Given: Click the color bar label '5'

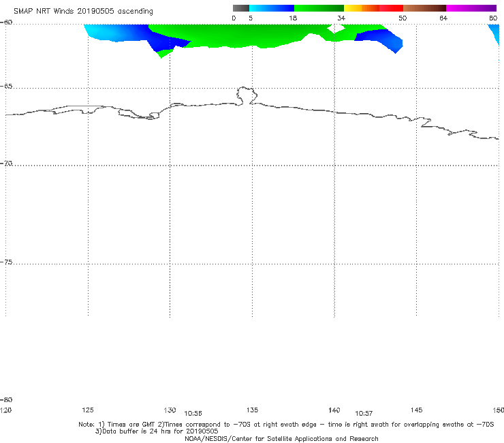Looking at the screenshot, I should pyautogui.click(x=251, y=18).
